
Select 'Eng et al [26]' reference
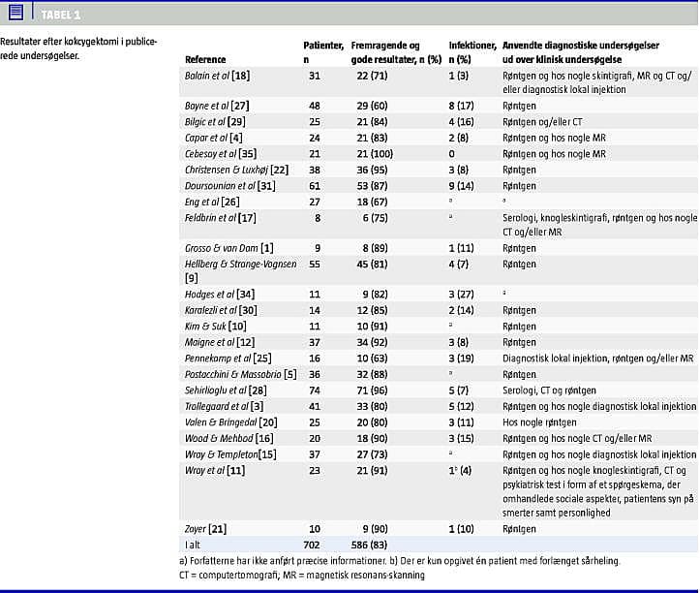[212, 202]
